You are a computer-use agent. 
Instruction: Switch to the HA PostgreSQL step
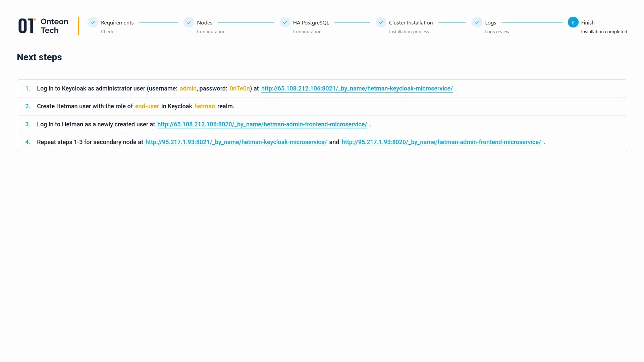coord(311,22)
